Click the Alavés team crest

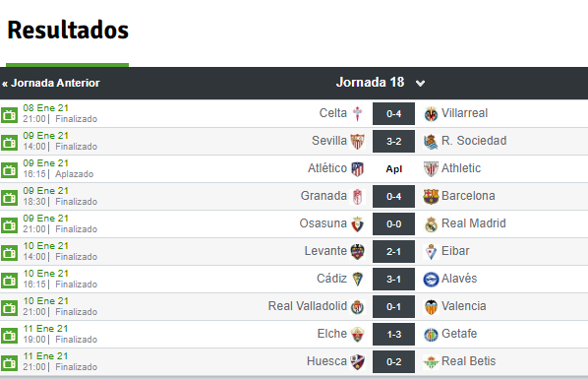coord(431,280)
